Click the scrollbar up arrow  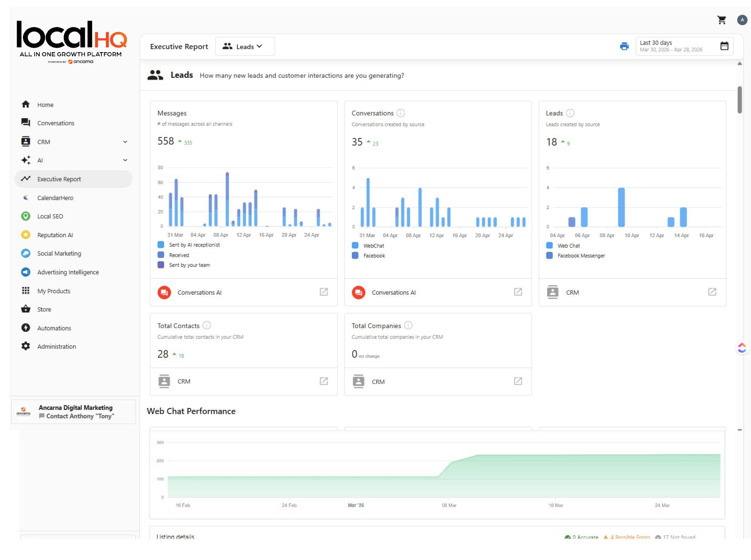[739, 64]
